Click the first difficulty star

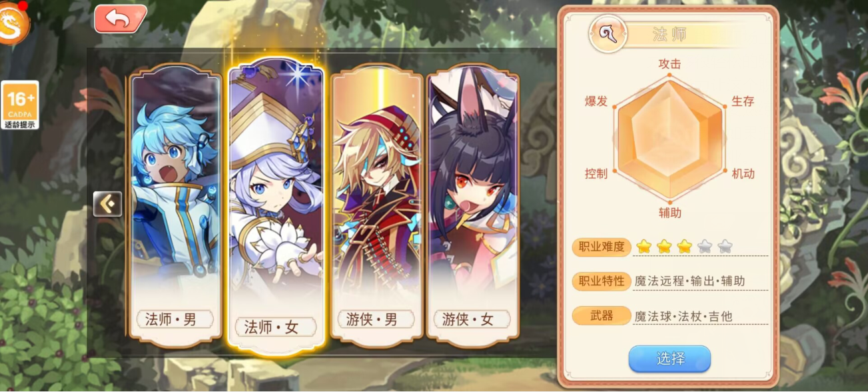644,247
